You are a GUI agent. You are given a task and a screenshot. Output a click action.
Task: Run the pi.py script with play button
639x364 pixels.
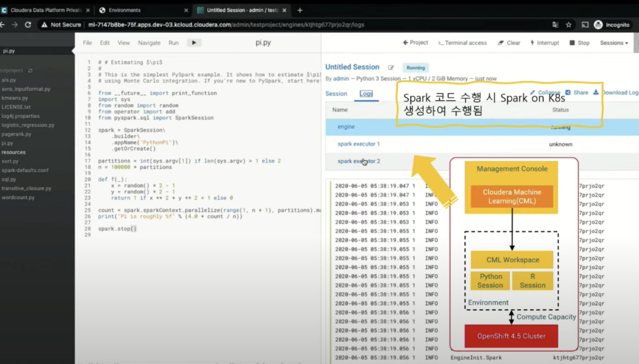pos(194,43)
